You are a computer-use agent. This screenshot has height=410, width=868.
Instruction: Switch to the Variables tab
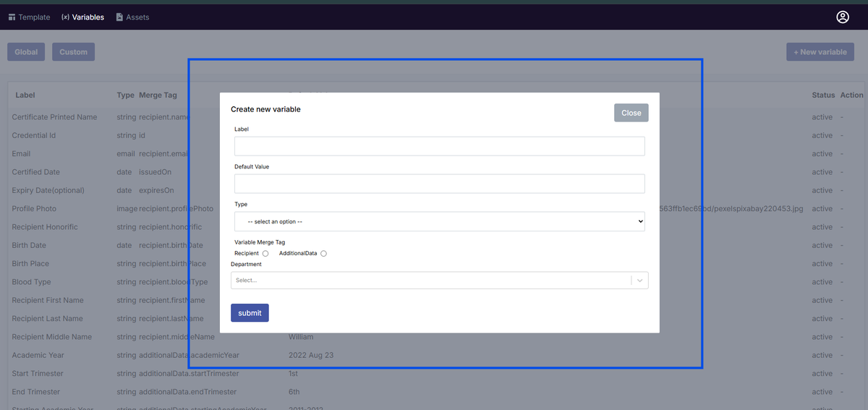[83, 17]
